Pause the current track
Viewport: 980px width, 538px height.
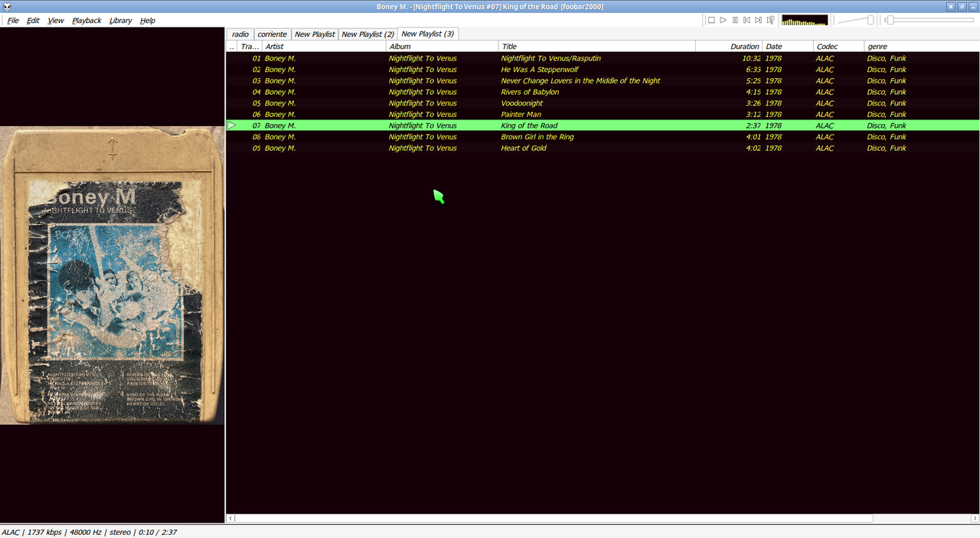click(735, 20)
